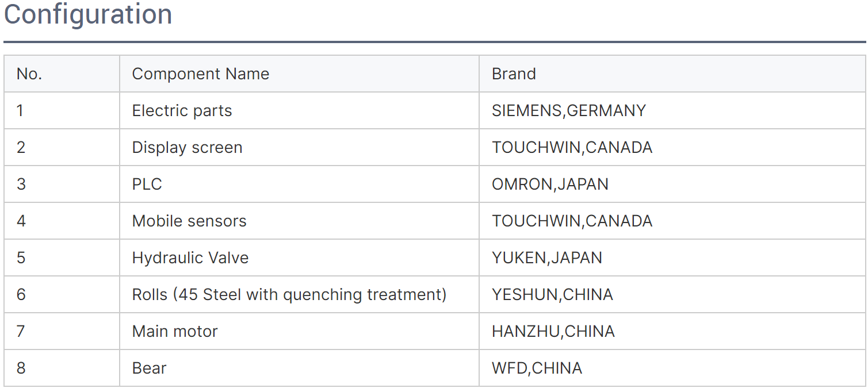Click the Component Name column header

click(x=200, y=74)
